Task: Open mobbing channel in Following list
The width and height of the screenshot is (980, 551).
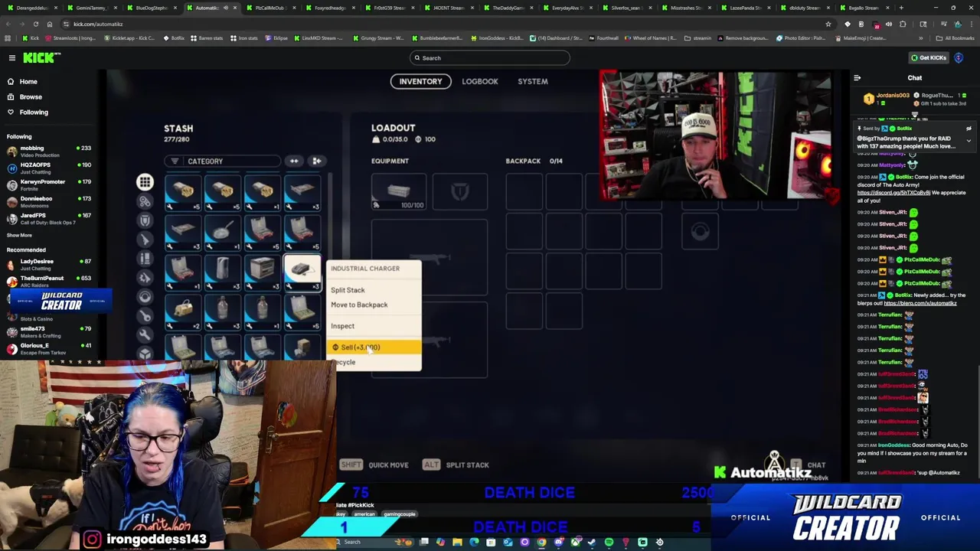Action: (x=47, y=151)
